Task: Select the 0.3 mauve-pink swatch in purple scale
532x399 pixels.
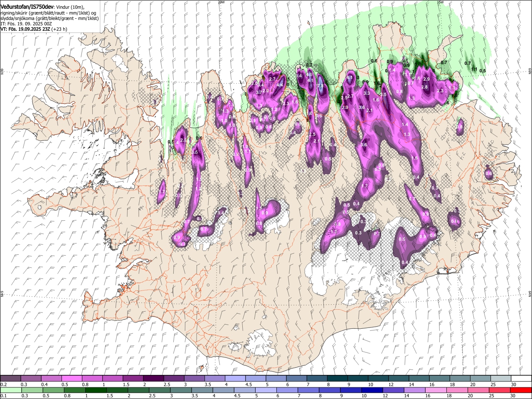Action: [x=31, y=378]
